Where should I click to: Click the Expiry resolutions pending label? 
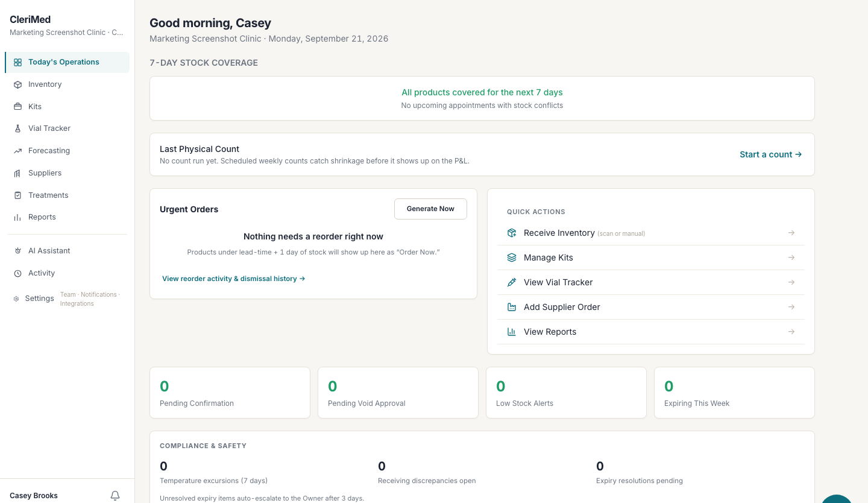click(640, 481)
